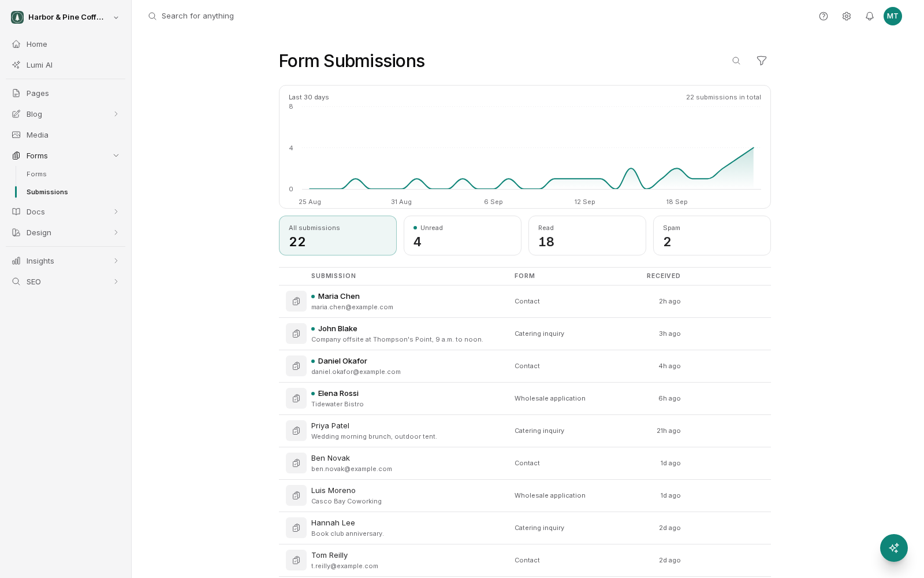The image size is (924, 578).
Task: Click the form icon beside Priya Patel
Action: tap(296, 431)
